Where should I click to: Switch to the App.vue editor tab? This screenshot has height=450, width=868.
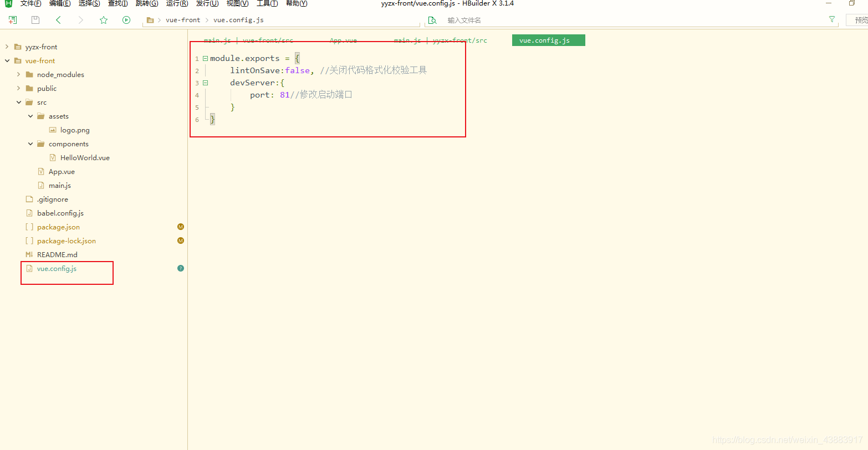(344, 40)
